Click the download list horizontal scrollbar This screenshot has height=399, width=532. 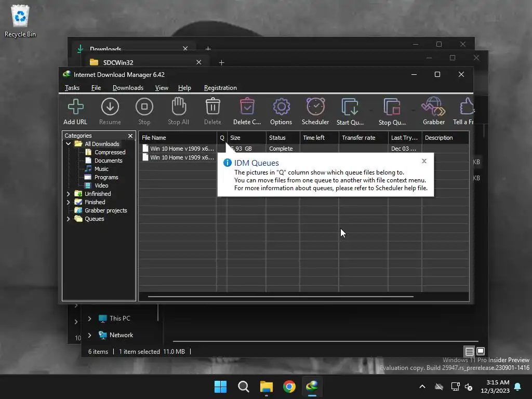(281, 297)
